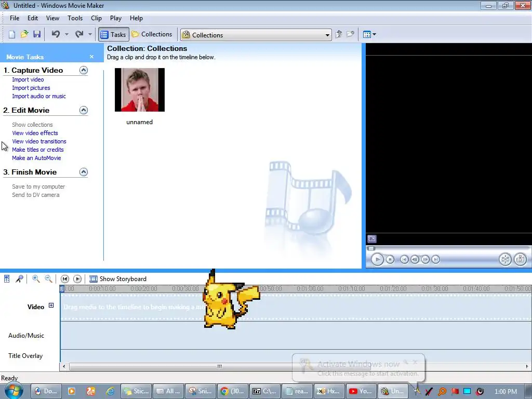This screenshot has width=532, height=399.
Task: Step to the next frame
Action: (x=425, y=260)
